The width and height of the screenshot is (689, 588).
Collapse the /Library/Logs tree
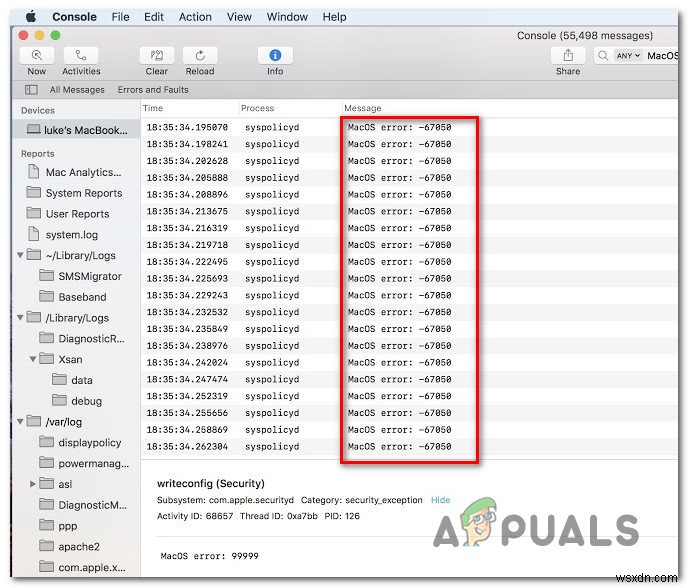coord(20,318)
